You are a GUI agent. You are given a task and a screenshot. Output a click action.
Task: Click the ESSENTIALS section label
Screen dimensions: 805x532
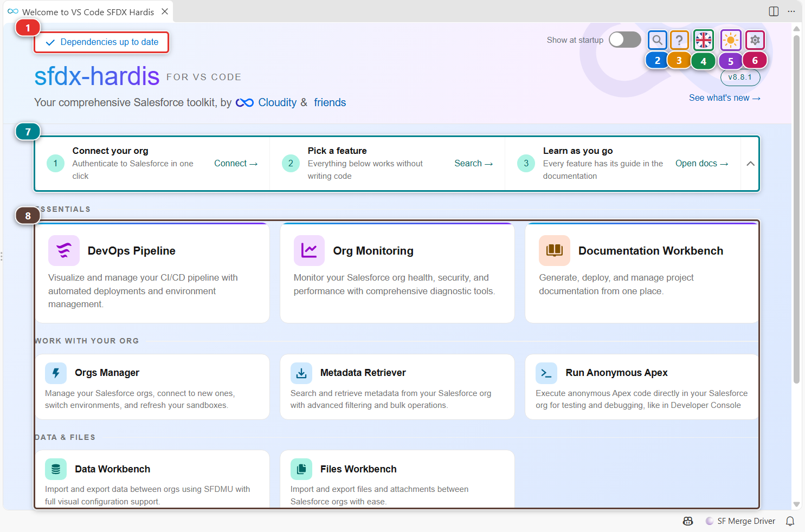(62, 209)
